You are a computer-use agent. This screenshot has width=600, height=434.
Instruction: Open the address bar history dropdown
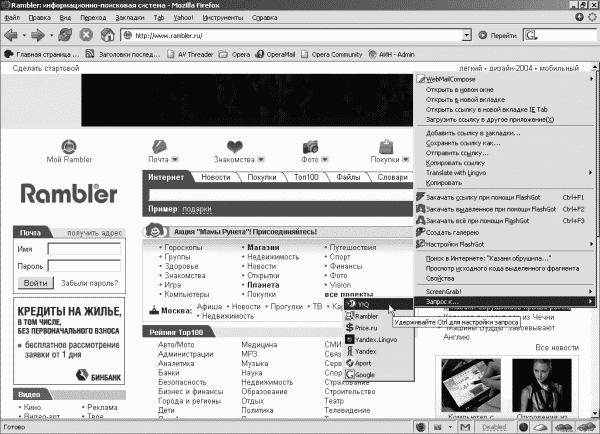click(466, 36)
